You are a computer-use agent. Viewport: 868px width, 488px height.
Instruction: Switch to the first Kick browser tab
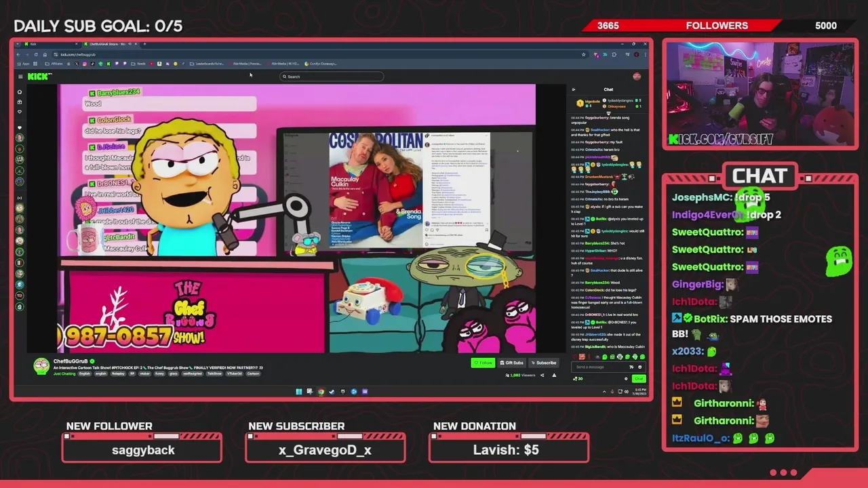pyautogui.click(x=52, y=44)
